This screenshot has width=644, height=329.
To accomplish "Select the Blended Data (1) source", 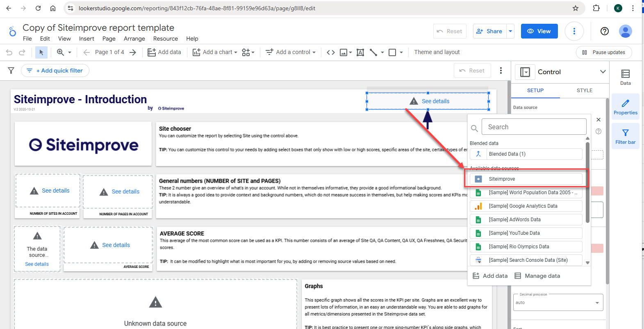I will click(526, 154).
